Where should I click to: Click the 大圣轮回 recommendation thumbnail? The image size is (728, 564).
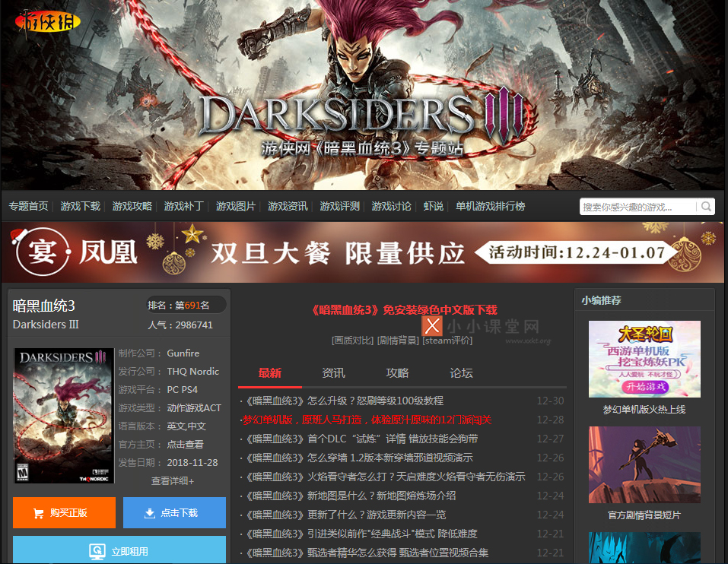pos(644,359)
